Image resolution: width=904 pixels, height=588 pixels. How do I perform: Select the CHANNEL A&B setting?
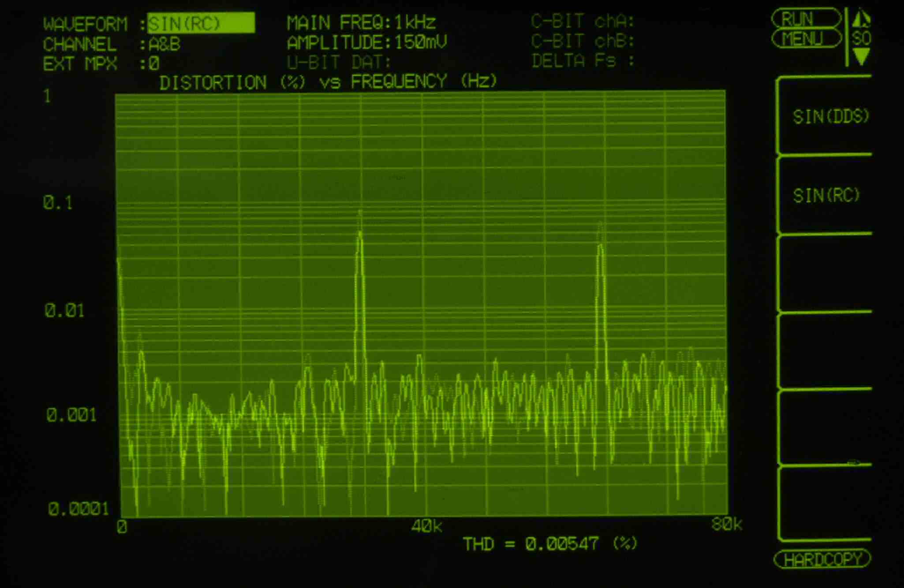164,44
